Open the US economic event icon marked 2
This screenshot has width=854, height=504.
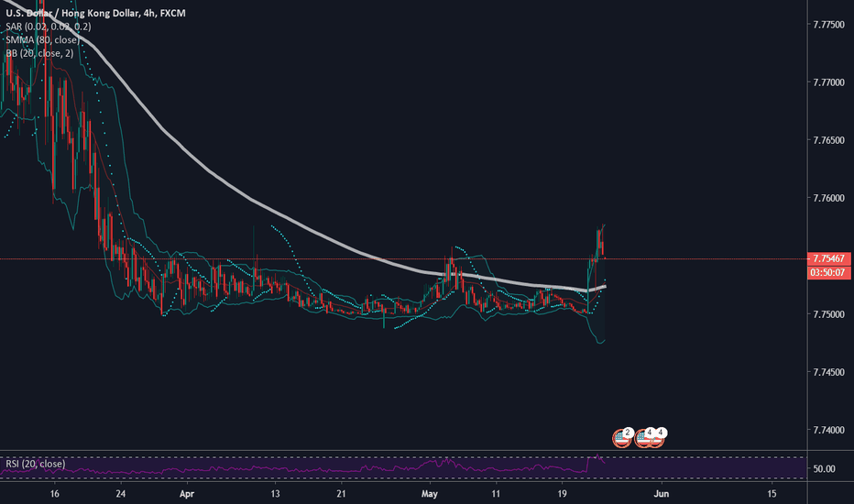point(622,437)
